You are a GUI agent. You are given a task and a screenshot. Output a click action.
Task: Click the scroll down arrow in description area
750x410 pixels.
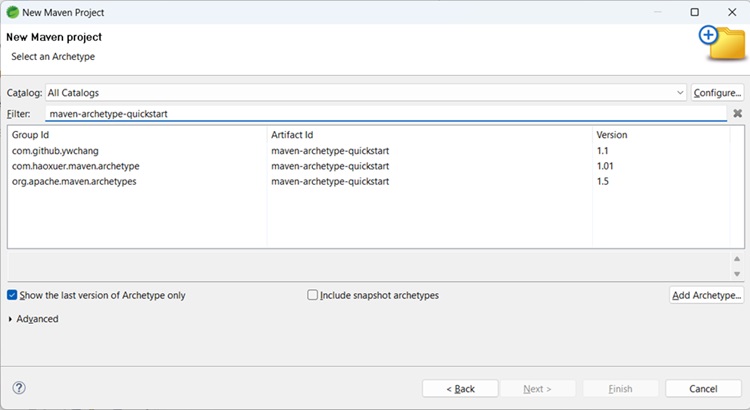(x=737, y=273)
